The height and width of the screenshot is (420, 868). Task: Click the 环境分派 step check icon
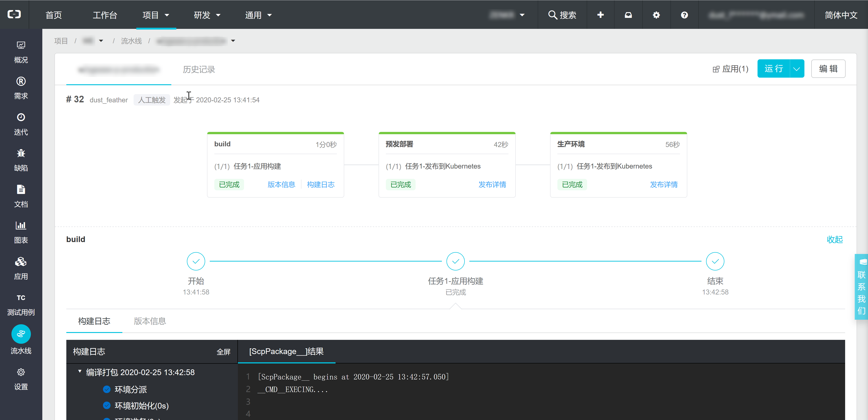(x=107, y=389)
